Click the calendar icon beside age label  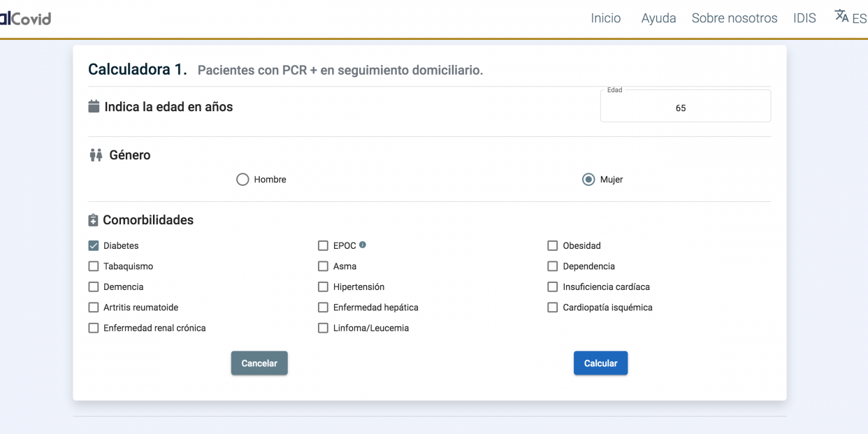click(x=94, y=107)
